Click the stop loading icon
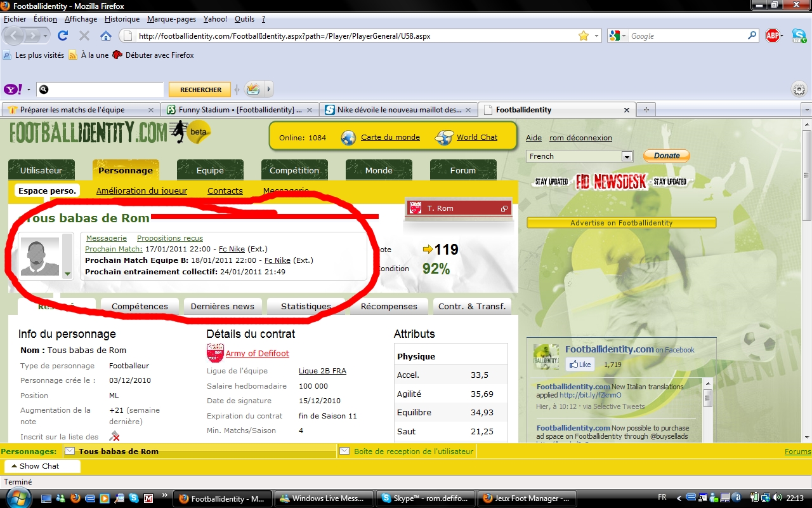Screen dimensions: 812x508 (x=84, y=36)
